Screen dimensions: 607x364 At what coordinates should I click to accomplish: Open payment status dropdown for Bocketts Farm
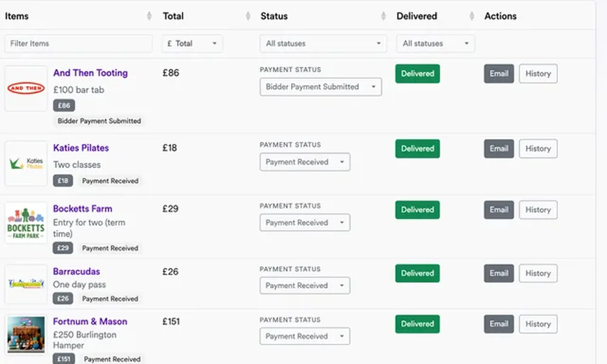pyautogui.click(x=305, y=223)
